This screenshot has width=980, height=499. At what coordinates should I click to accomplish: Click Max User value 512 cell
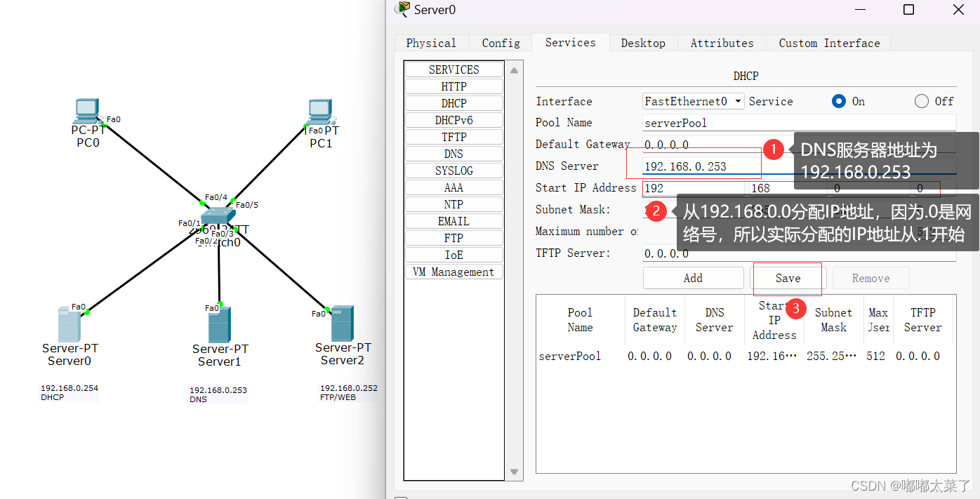point(875,356)
